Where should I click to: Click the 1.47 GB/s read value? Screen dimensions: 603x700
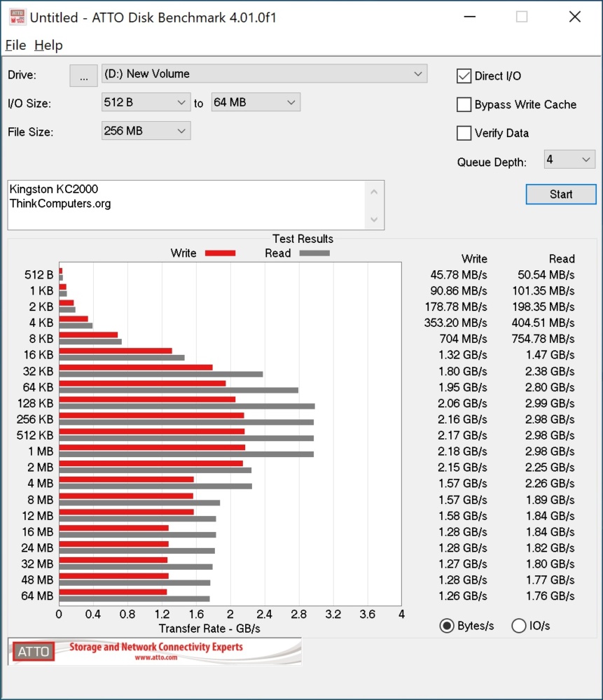pyautogui.click(x=550, y=355)
